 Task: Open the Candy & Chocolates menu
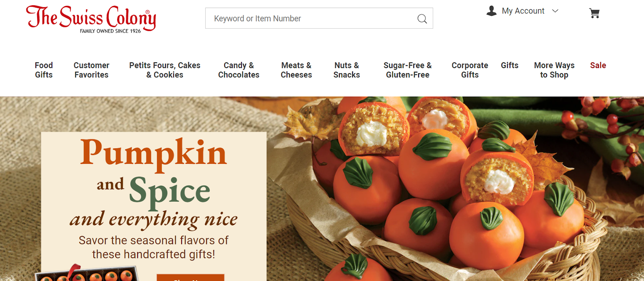[x=239, y=70]
